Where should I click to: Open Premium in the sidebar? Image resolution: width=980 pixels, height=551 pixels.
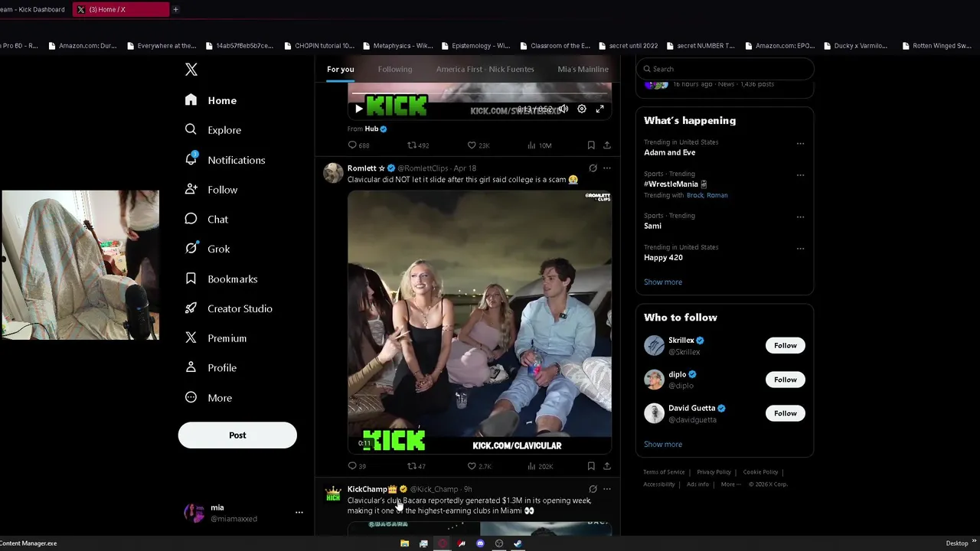[216, 338]
